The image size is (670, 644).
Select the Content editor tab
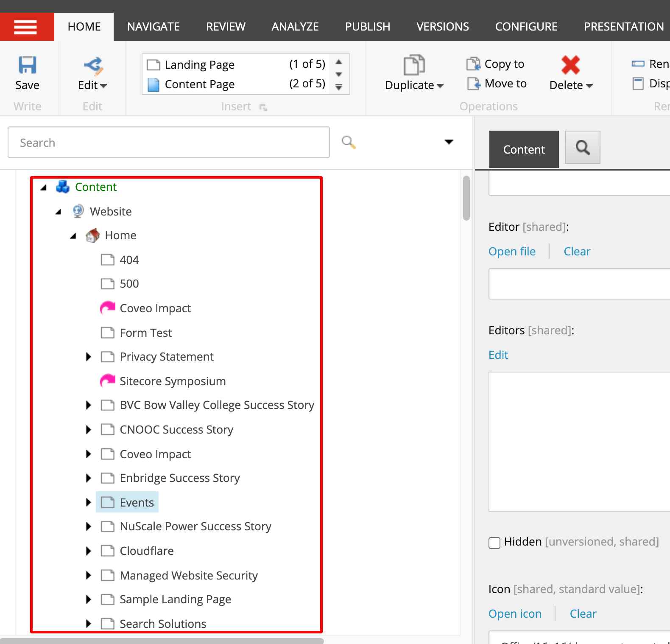(524, 149)
